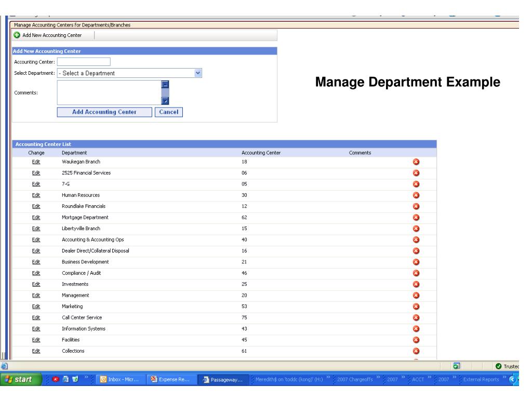Image resolution: width=532 pixels, height=399 pixels.
Task: Delete the Business Development row
Action: coord(416,262)
